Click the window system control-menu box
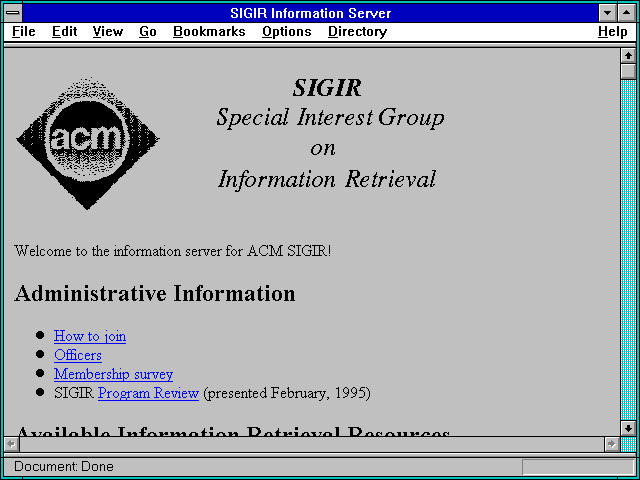The width and height of the screenshot is (640, 480). (x=13, y=13)
